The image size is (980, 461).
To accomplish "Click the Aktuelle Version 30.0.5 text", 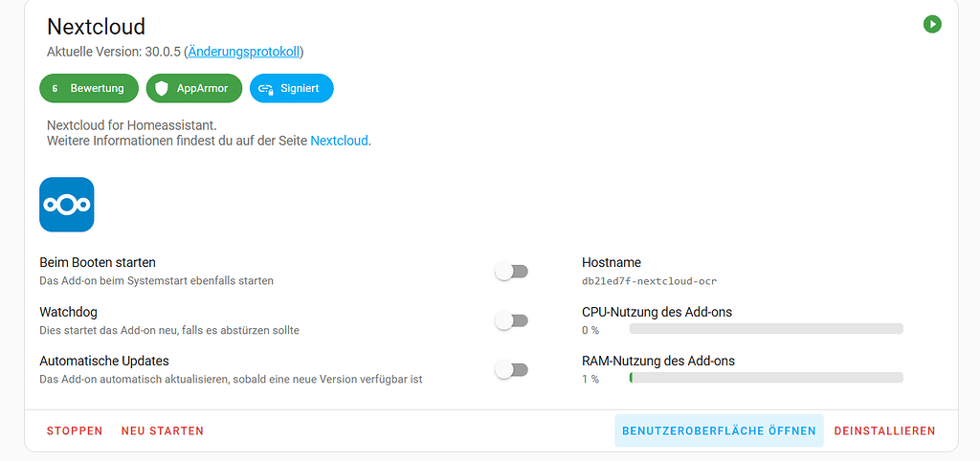I will (113, 52).
